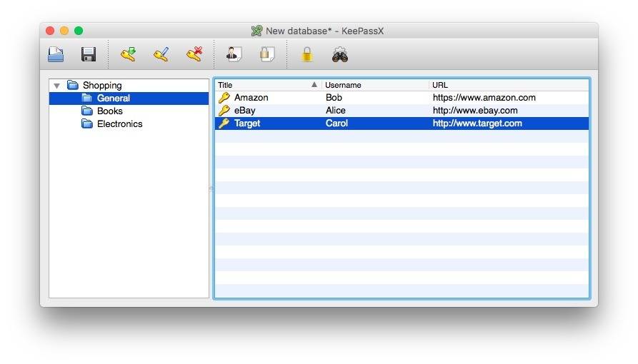Collapse the Shopping group tree
Viewport: 638px width, 364px height.
[x=57, y=86]
